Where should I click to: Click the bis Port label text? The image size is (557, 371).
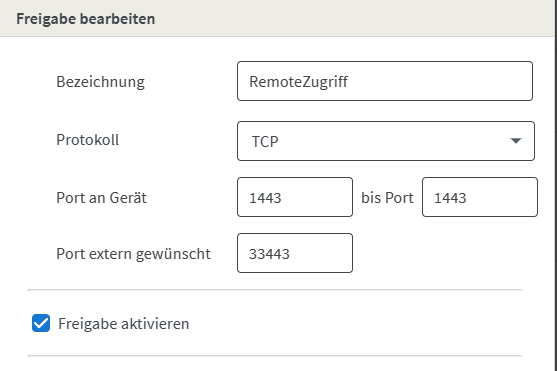387,198
